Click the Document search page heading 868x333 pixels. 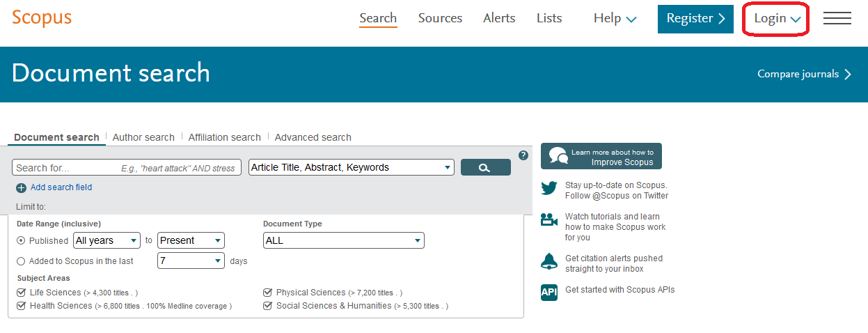(x=111, y=73)
